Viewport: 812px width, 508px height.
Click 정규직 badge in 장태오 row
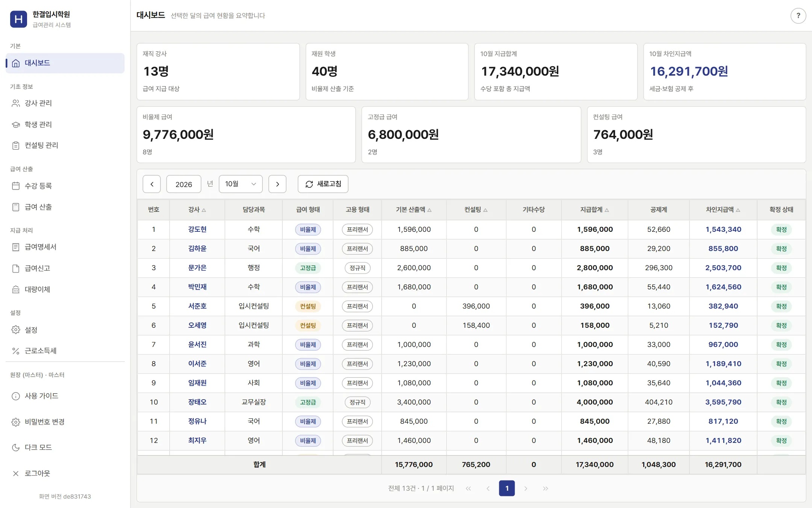pyautogui.click(x=357, y=402)
